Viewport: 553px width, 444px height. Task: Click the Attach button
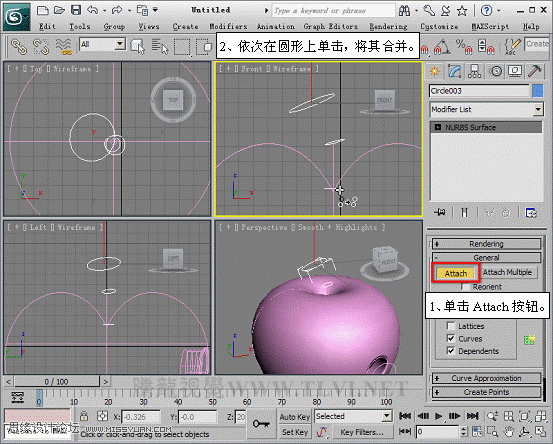point(455,273)
